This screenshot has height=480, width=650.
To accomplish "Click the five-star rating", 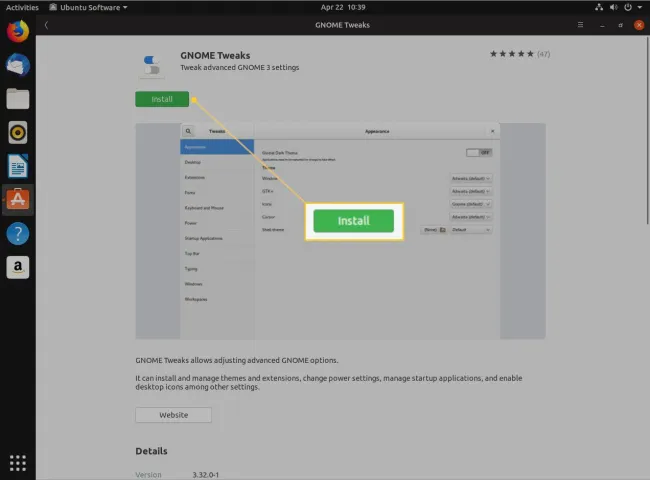I will (x=512, y=54).
